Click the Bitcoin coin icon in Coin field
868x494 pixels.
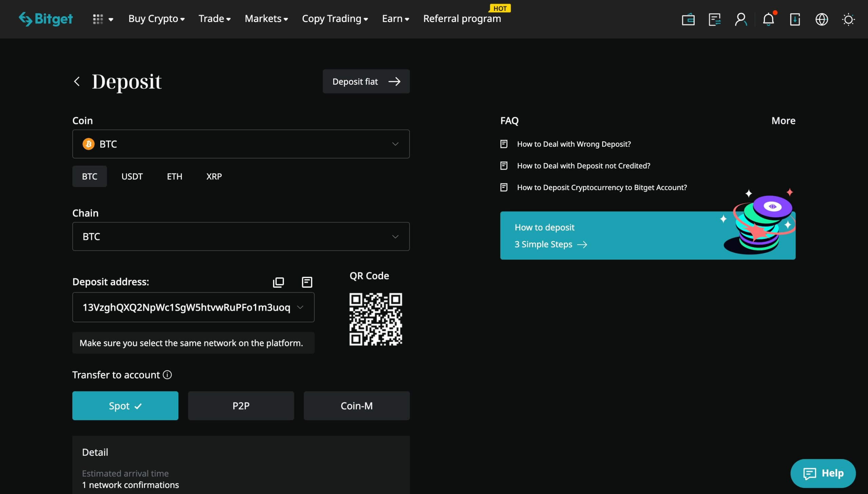[x=88, y=144]
